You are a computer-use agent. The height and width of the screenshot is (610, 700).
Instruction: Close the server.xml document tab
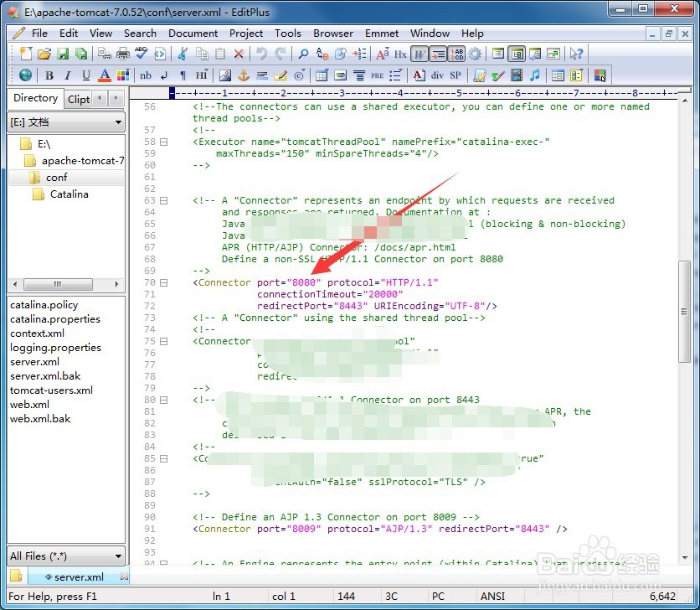[124, 577]
